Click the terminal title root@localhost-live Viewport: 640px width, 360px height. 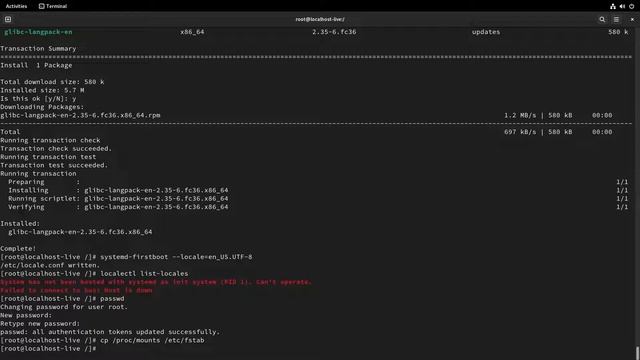coord(320,19)
